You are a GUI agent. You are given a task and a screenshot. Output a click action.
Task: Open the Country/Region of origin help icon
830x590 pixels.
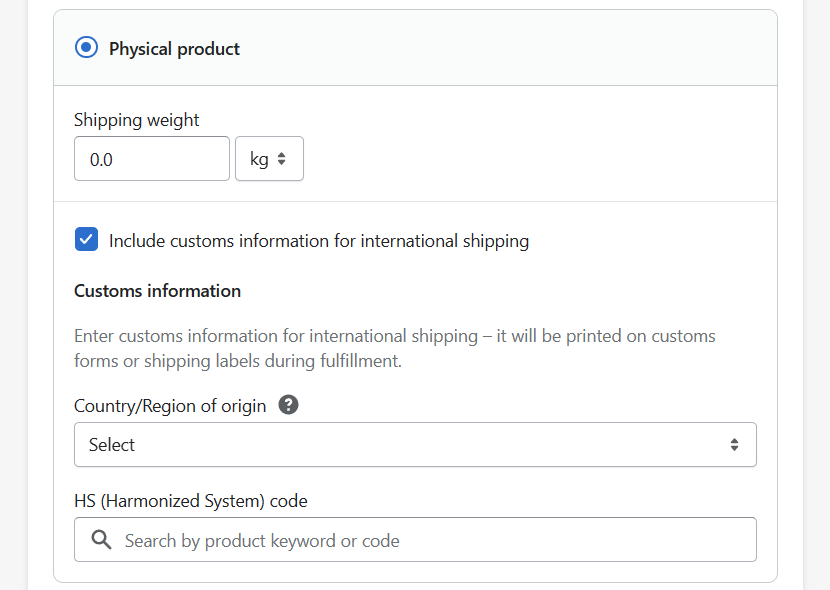pos(288,405)
